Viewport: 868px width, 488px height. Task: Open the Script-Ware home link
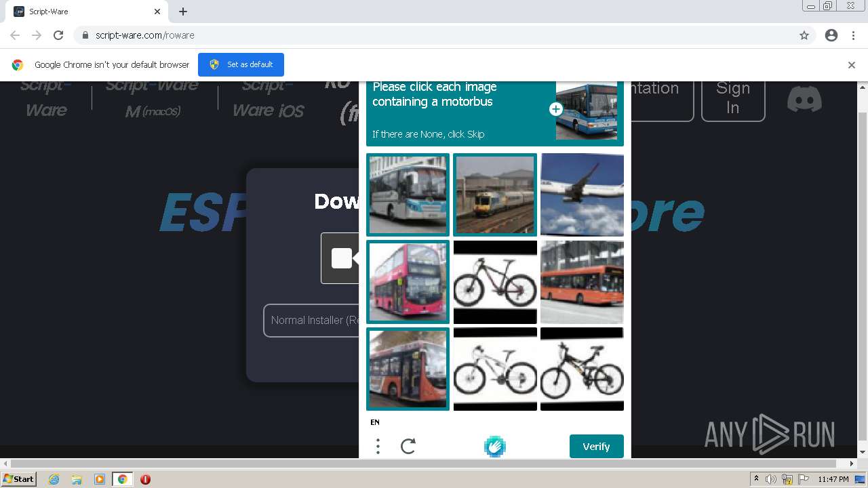tap(46, 98)
